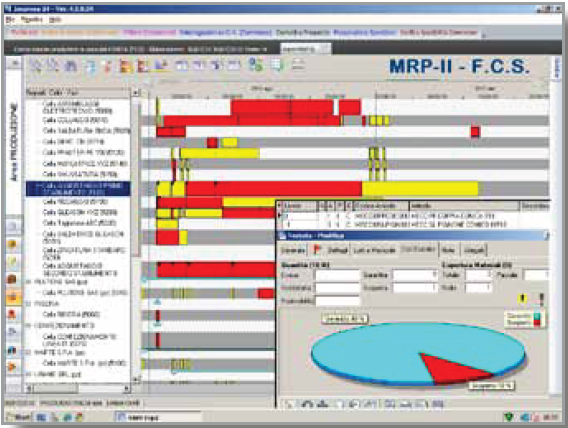Select the Cella Tappatore row in the tree
The image size is (568, 428).
(x=79, y=223)
